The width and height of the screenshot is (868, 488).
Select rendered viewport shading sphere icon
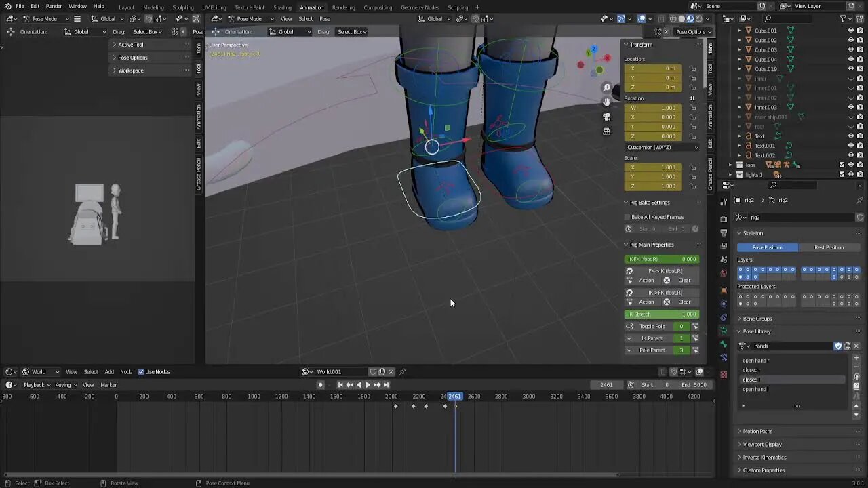click(x=699, y=18)
